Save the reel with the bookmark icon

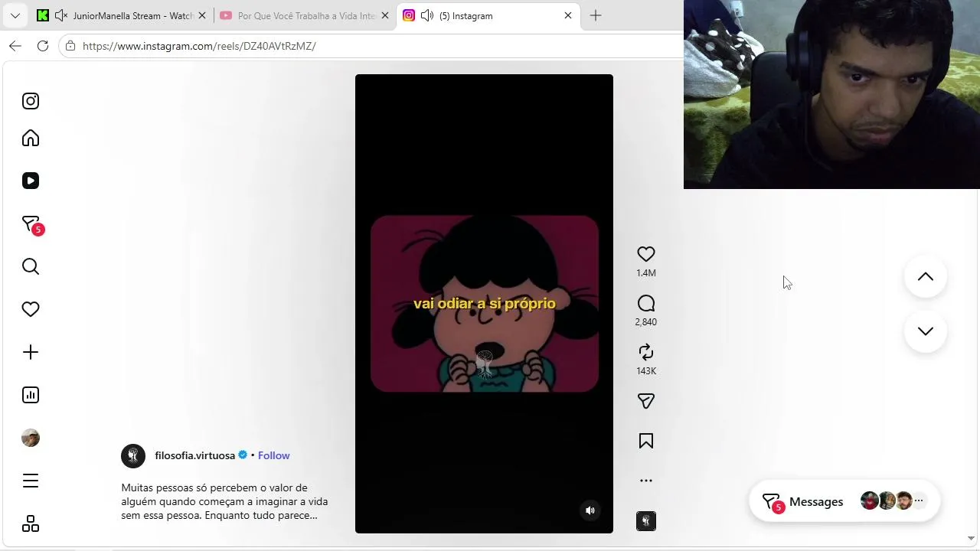[646, 441]
